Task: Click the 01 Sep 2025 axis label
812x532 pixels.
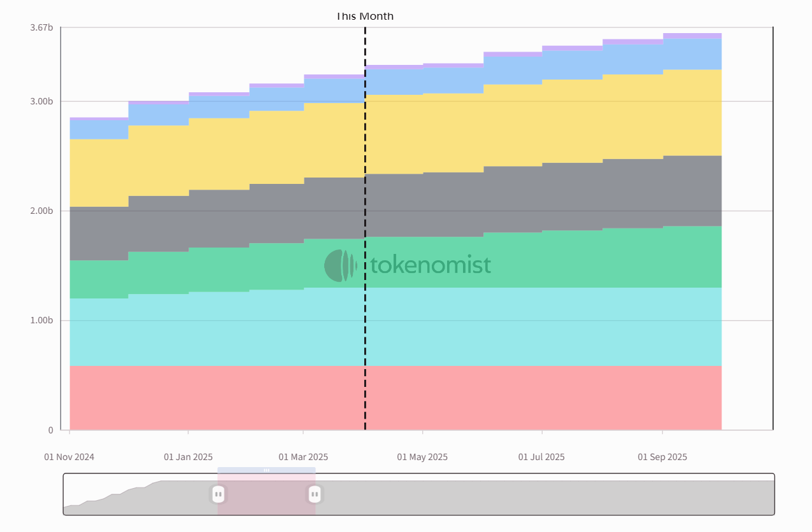Action: click(x=662, y=457)
